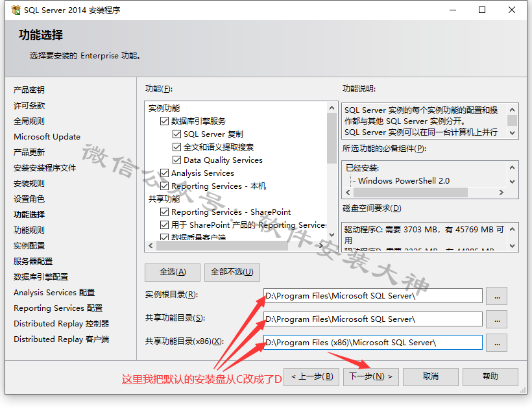This screenshot has width=532, height=416.
Task: Select 全局规则 step in the sidebar
Action: (29, 121)
